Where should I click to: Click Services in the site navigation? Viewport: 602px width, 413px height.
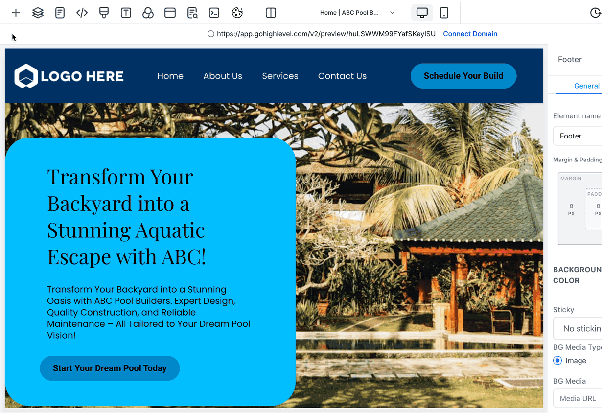click(280, 76)
